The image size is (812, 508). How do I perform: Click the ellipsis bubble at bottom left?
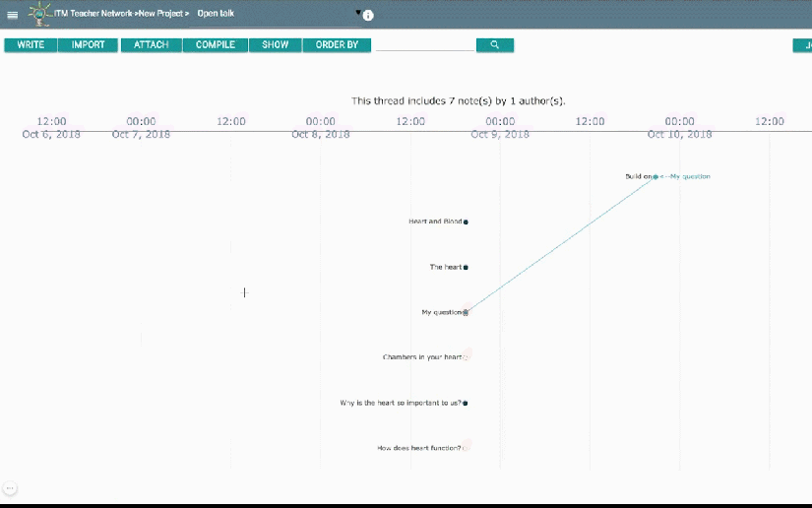(x=10, y=488)
